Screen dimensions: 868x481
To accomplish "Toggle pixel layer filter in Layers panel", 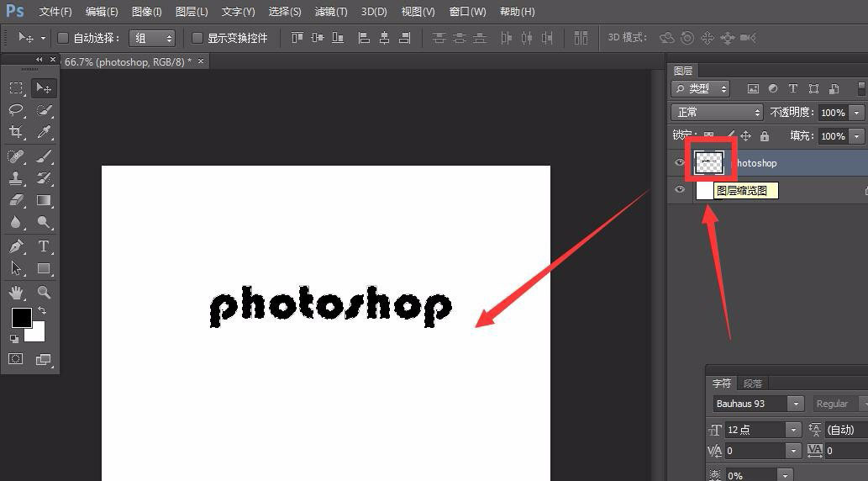I will tap(753, 88).
